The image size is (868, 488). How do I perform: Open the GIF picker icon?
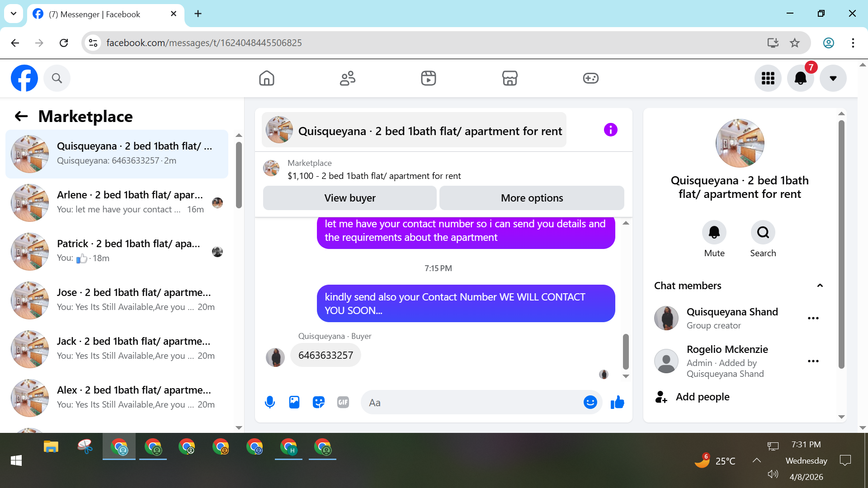343,402
